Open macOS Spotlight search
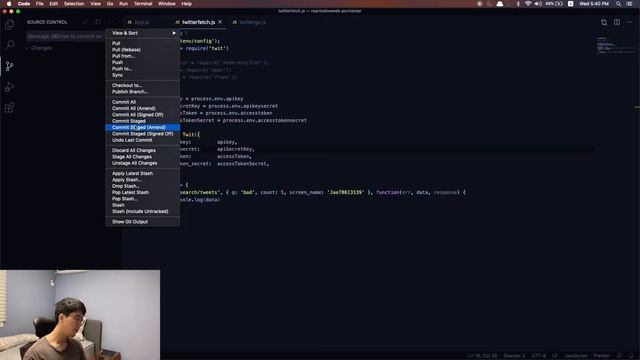The image size is (640, 360). [618, 4]
